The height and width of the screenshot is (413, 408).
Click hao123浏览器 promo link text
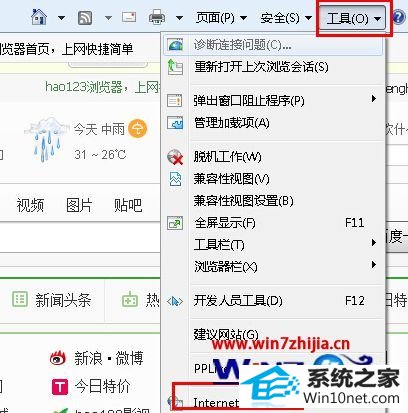[x=103, y=87]
